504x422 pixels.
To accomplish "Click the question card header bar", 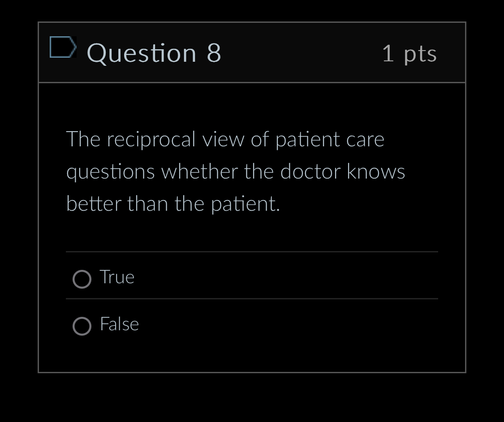I will pyautogui.click(x=252, y=52).
